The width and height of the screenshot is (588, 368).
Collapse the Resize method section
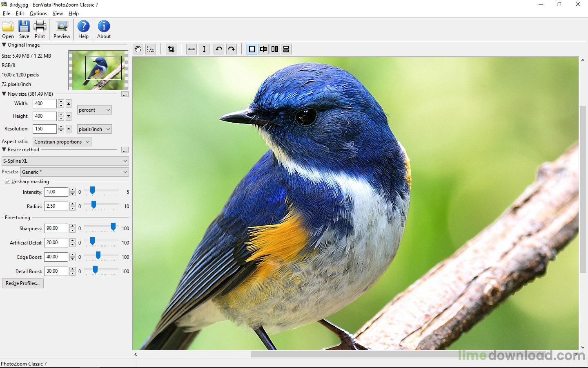[4, 150]
